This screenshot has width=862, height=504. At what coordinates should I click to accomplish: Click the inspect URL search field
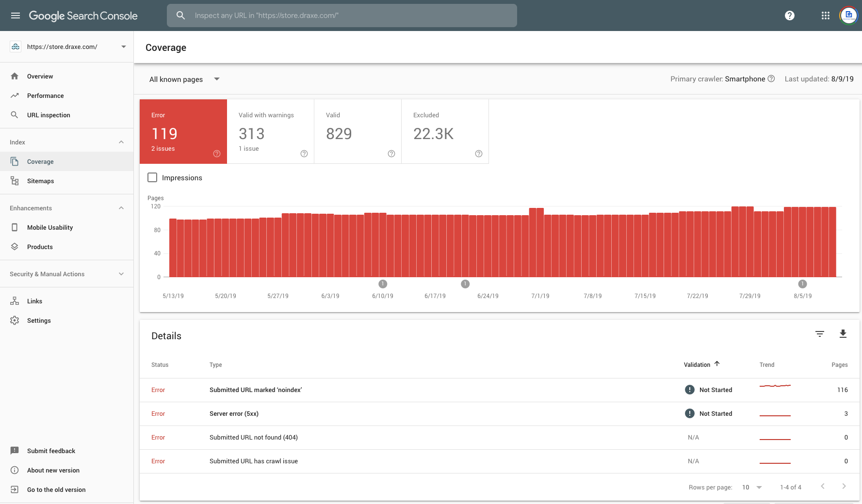tap(349, 16)
